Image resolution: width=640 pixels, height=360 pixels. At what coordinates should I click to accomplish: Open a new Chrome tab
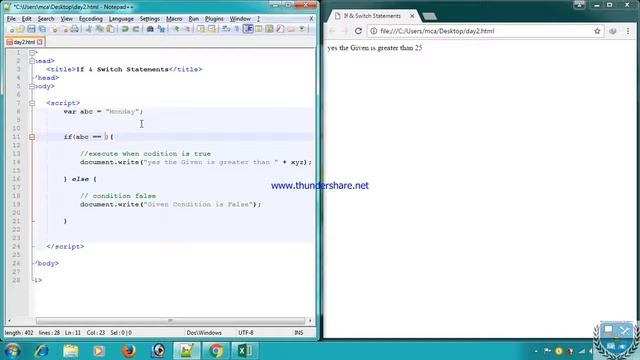point(429,16)
